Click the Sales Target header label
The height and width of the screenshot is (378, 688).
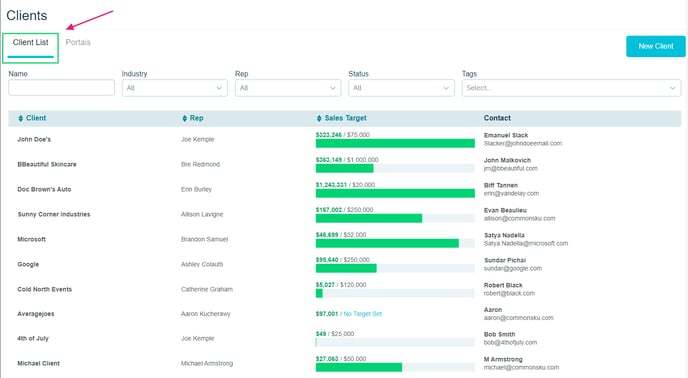pyautogui.click(x=345, y=118)
